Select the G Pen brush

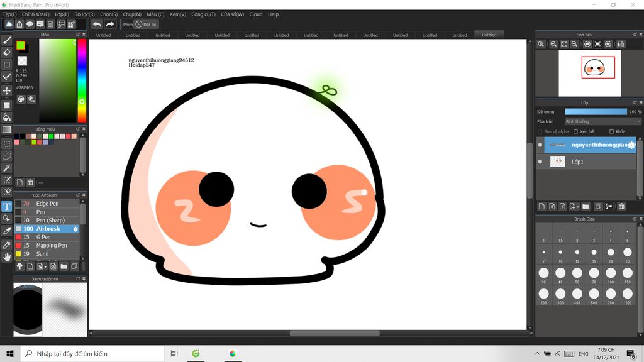coord(47,237)
